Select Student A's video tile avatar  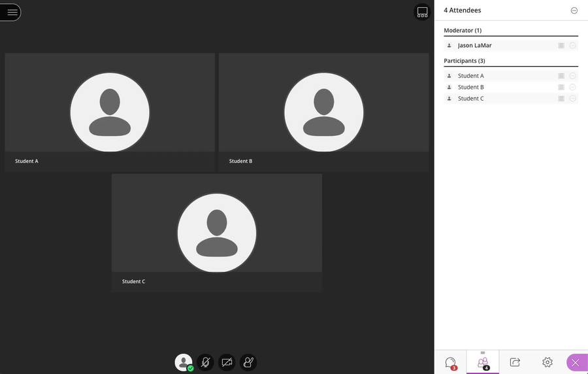110,112
